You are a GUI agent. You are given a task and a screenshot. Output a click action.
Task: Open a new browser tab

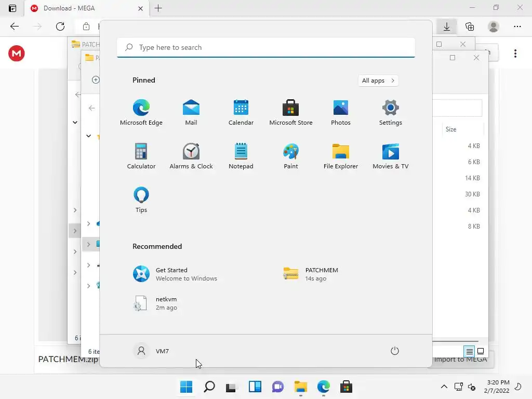(x=158, y=8)
